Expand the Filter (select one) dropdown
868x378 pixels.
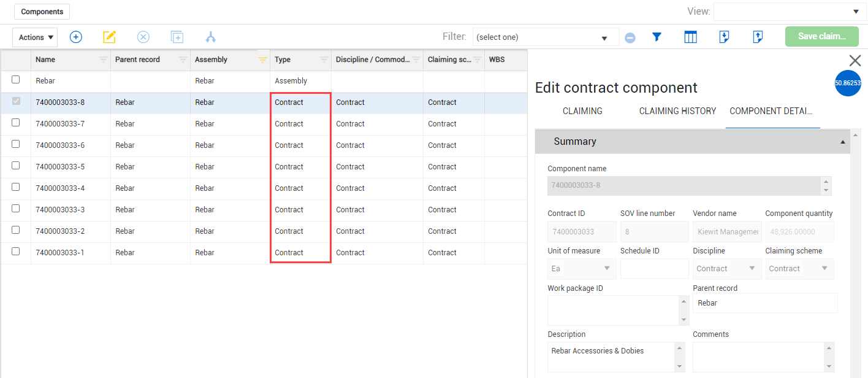(546, 37)
